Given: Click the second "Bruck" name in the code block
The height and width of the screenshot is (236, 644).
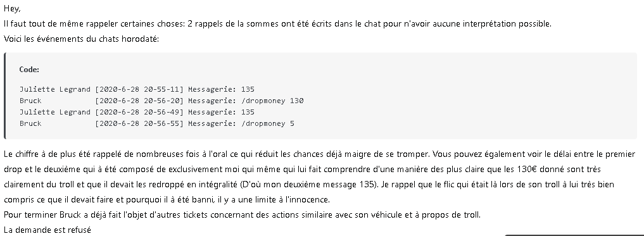Looking at the screenshot, I should pyautogui.click(x=30, y=123).
